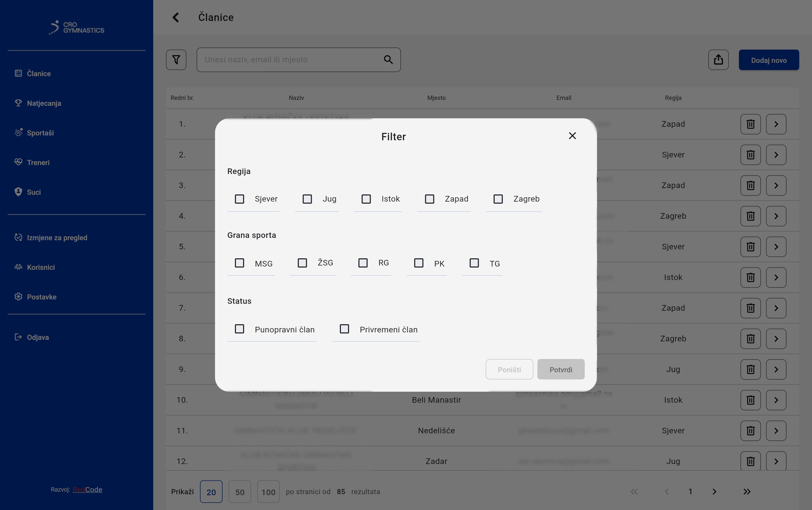This screenshot has height=510, width=812.
Task: Click next page arrow in pagination
Action: (x=714, y=491)
